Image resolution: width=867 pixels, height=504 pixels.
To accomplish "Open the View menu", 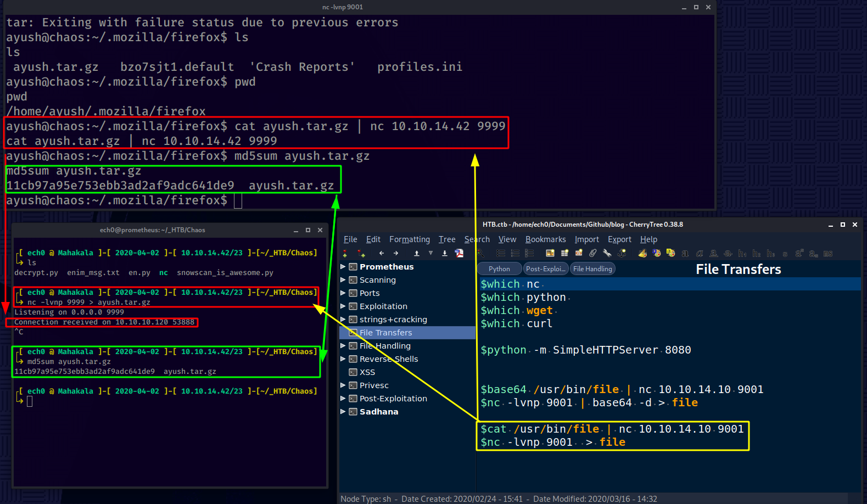I will point(507,239).
